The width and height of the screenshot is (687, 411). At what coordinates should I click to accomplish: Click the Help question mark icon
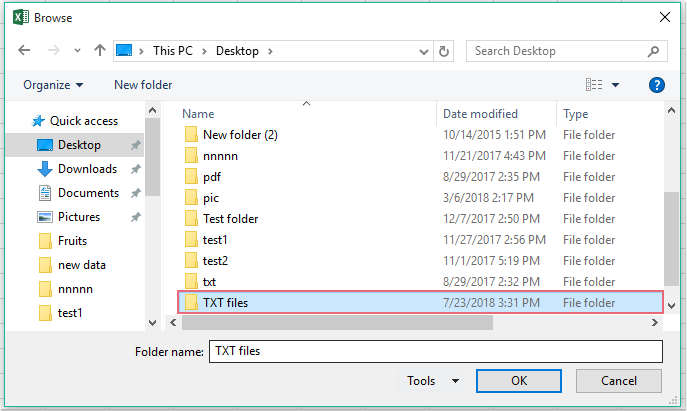click(657, 85)
